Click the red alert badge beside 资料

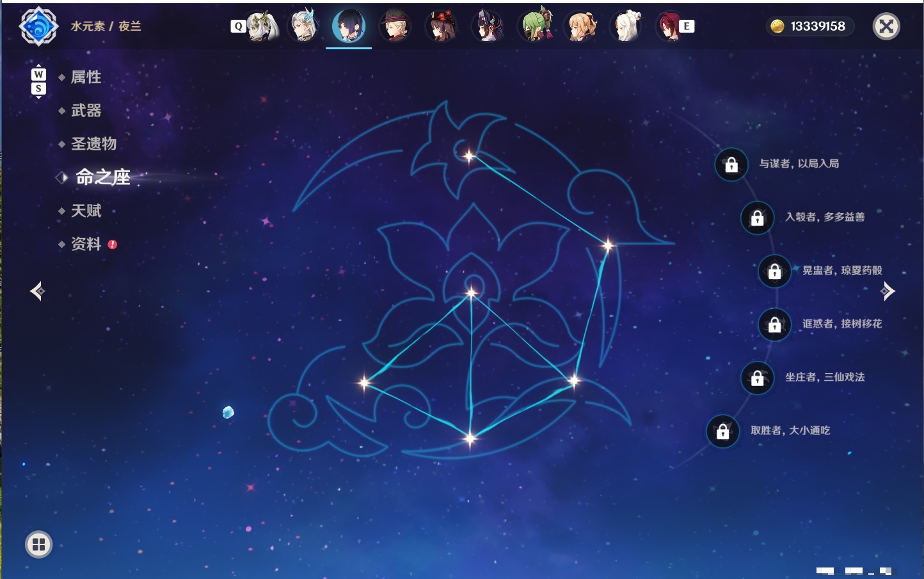[113, 244]
